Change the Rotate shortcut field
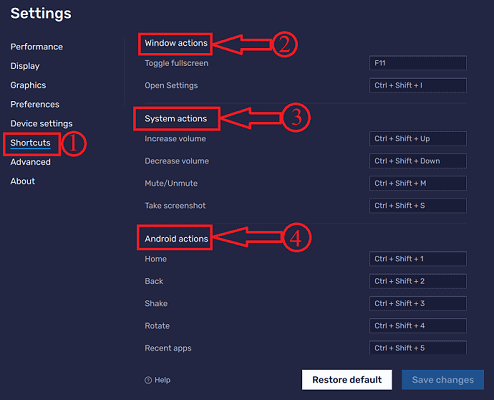The image size is (494, 400). point(418,326)
